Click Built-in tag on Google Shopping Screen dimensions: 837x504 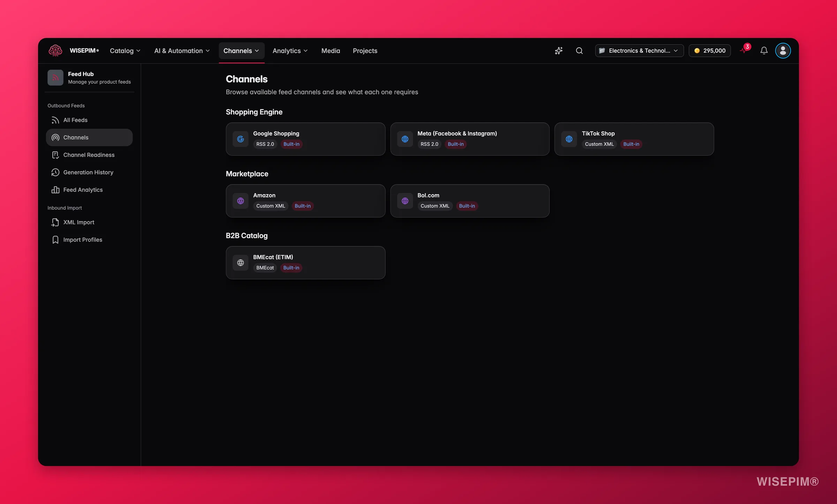(291, 144)
